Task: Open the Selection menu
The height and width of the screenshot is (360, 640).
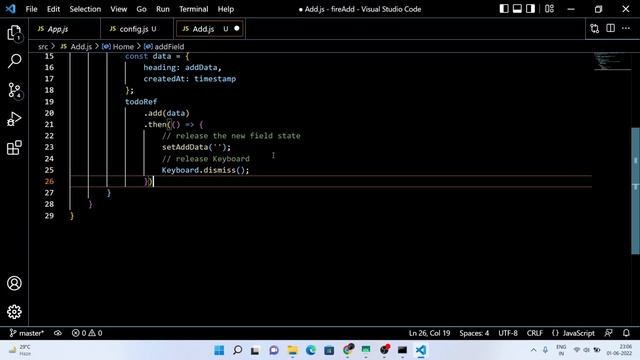Action: click(x=85, y=9)
